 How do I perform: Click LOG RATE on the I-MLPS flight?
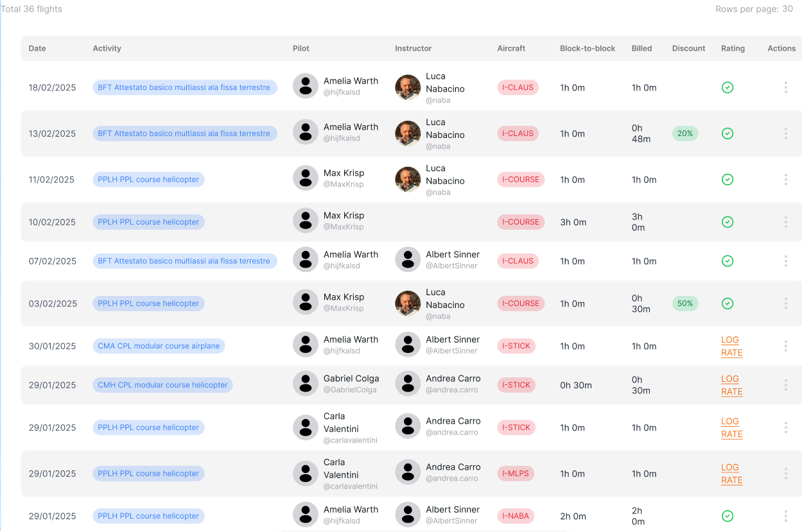pos(731,474)
